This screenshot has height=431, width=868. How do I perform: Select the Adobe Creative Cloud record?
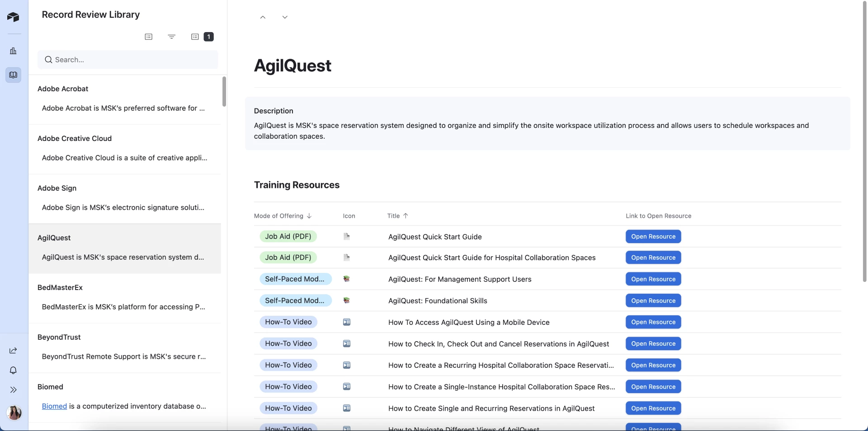tap(125, 150)
